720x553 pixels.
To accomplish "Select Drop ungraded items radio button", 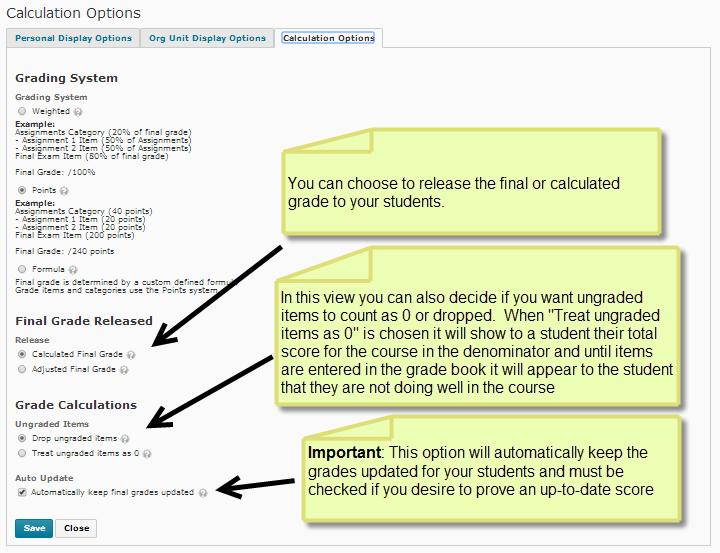I will (22, 438).
